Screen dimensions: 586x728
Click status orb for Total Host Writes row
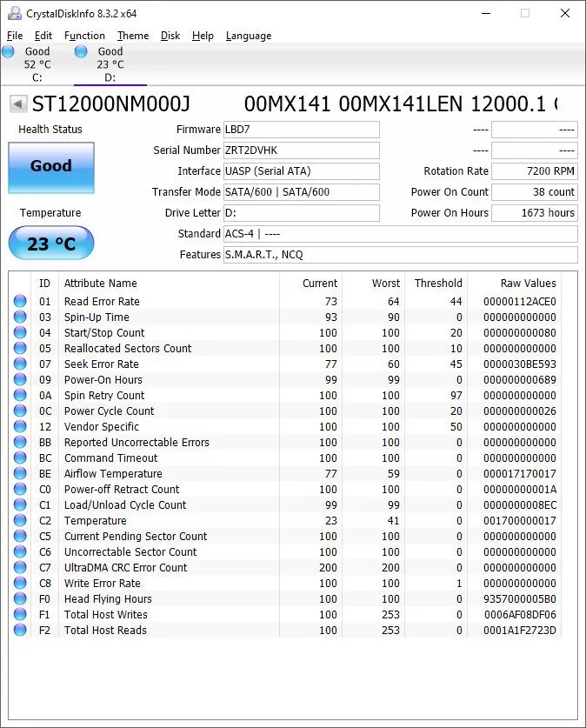point(20,614)
